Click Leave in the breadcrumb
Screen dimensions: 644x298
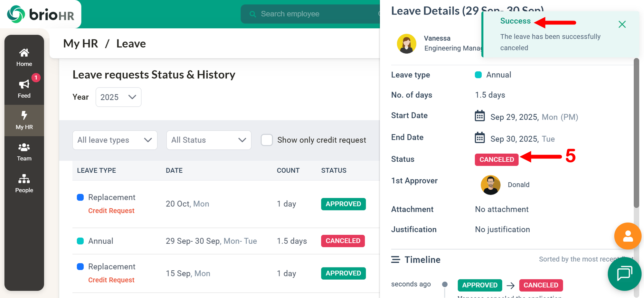131,44
